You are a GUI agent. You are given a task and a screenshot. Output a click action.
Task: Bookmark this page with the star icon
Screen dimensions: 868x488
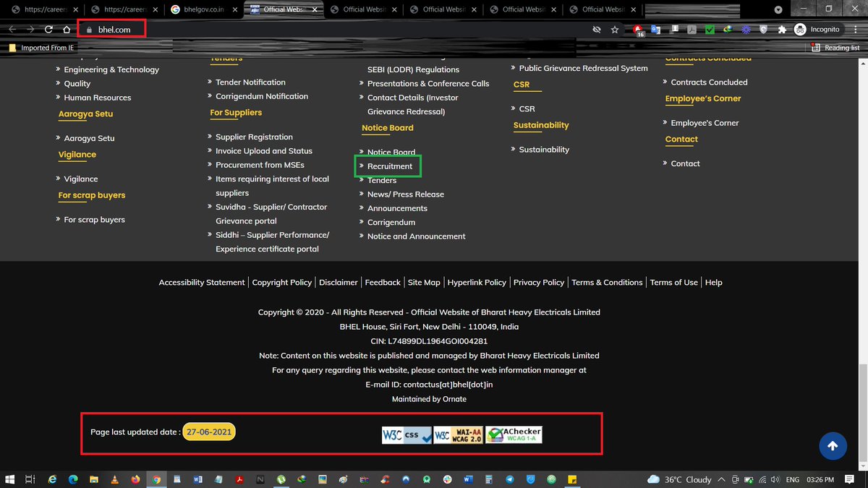pyautogui.click(x=615, y=30)
